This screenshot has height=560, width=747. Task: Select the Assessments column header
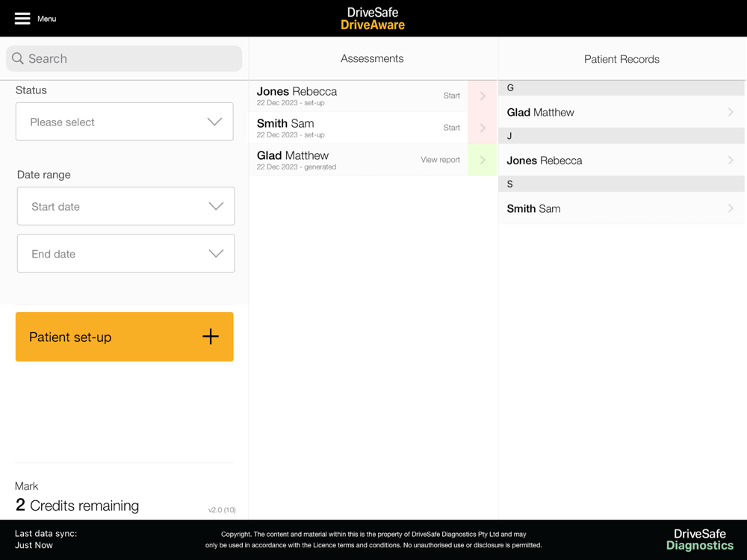372,58
